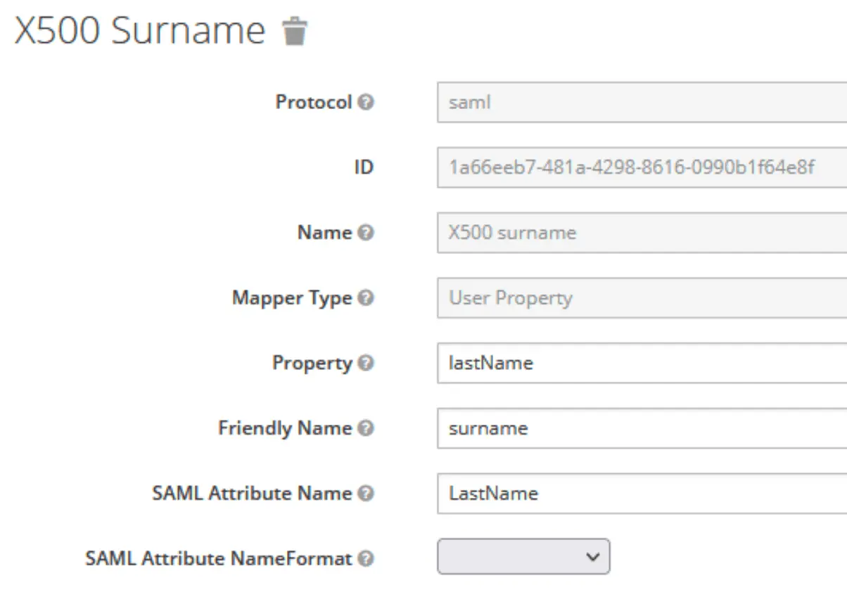Open the SAML Attribute NameFormat dropdown
Viewport: 847px width, 616px height.
click(x=523, y=557)
